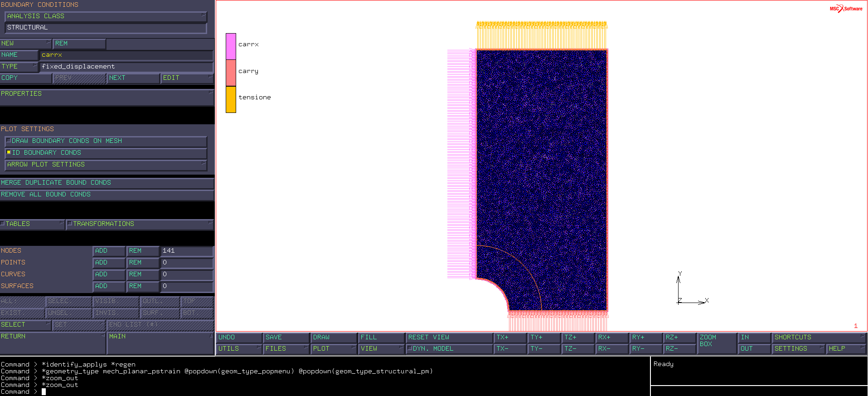Click the magenta carrx legend swatch
Viewport: 868px width, 396px height.
click(231, 46)
